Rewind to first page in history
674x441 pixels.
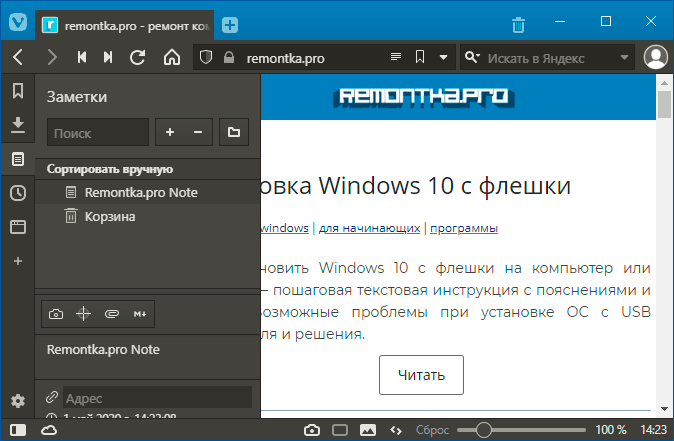tap(82, 57)
